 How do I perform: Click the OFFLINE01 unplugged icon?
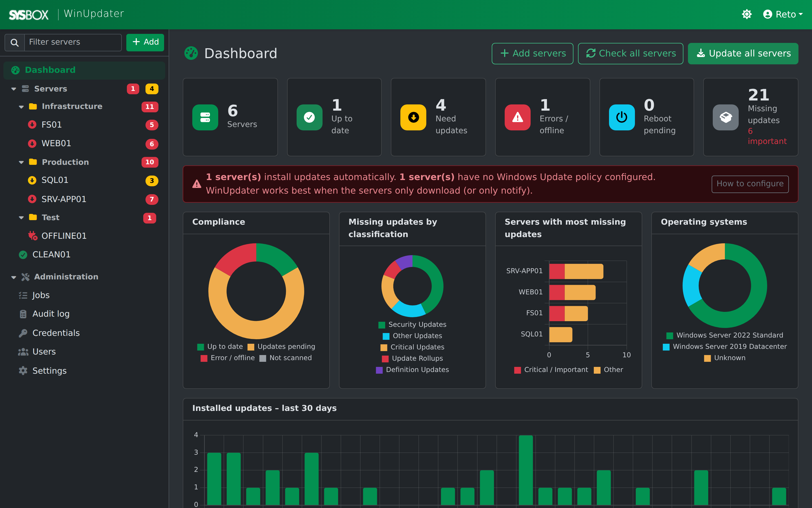click(x=32, y=236)
